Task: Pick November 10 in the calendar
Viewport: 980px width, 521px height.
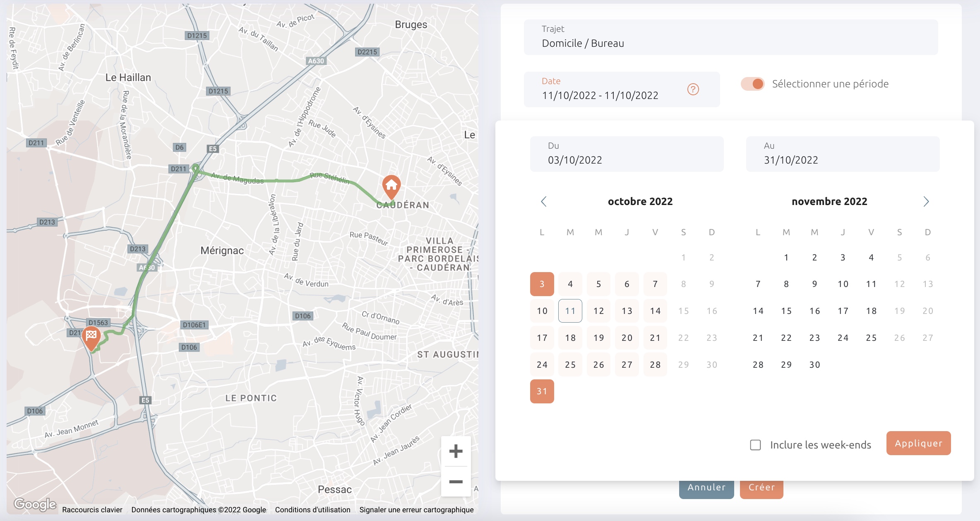Action: pyautogui.click(x=843, y=284)
